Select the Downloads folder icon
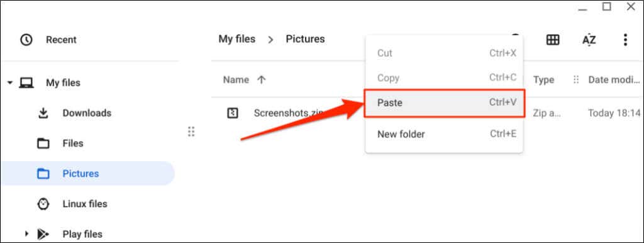Viewport: 644px width, 243px height. coord(43,113)
